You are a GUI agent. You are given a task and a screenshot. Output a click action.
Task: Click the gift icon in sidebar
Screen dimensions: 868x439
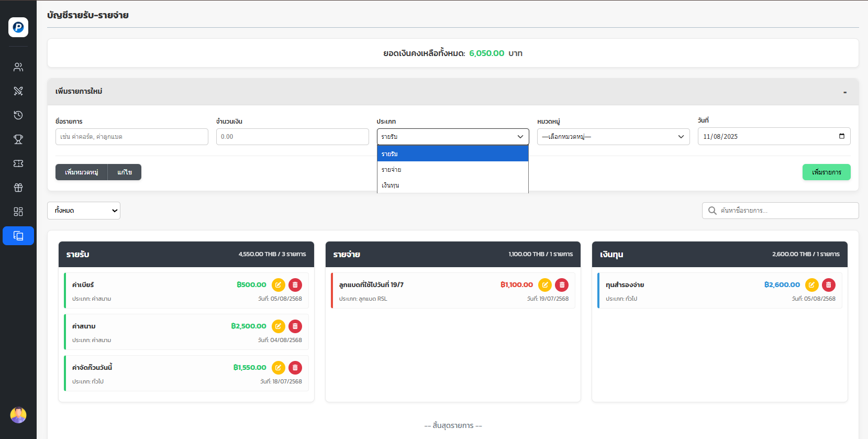pyautogui.click(x=18, y=188)
